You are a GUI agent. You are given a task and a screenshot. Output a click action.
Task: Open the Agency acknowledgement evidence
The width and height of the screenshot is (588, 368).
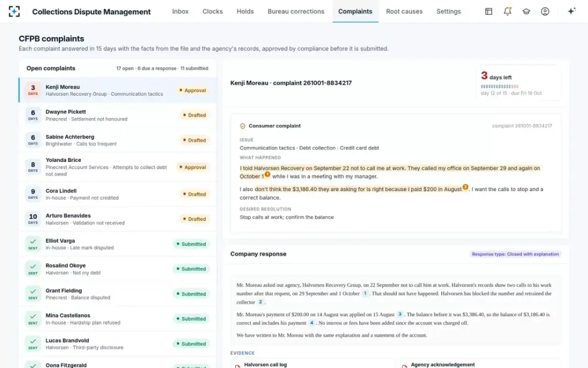pos(479,365)
